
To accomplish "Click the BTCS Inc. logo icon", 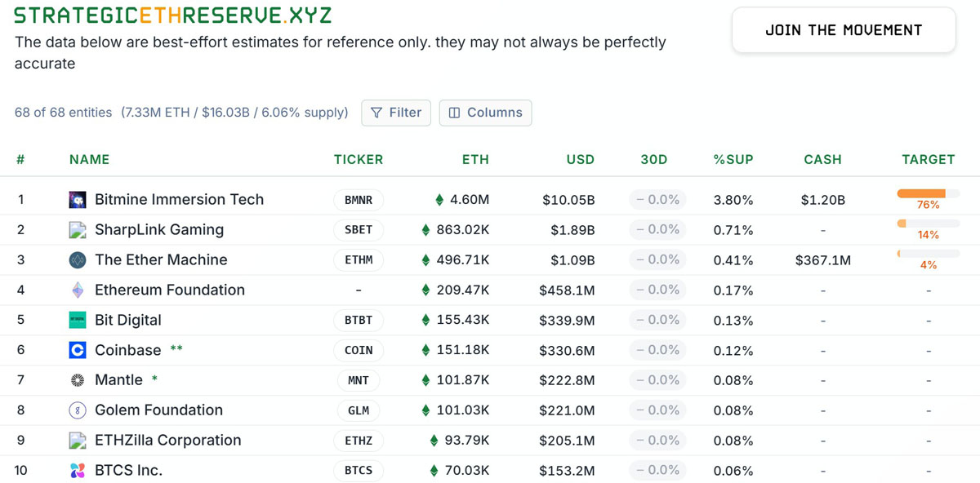I will 78,471.
